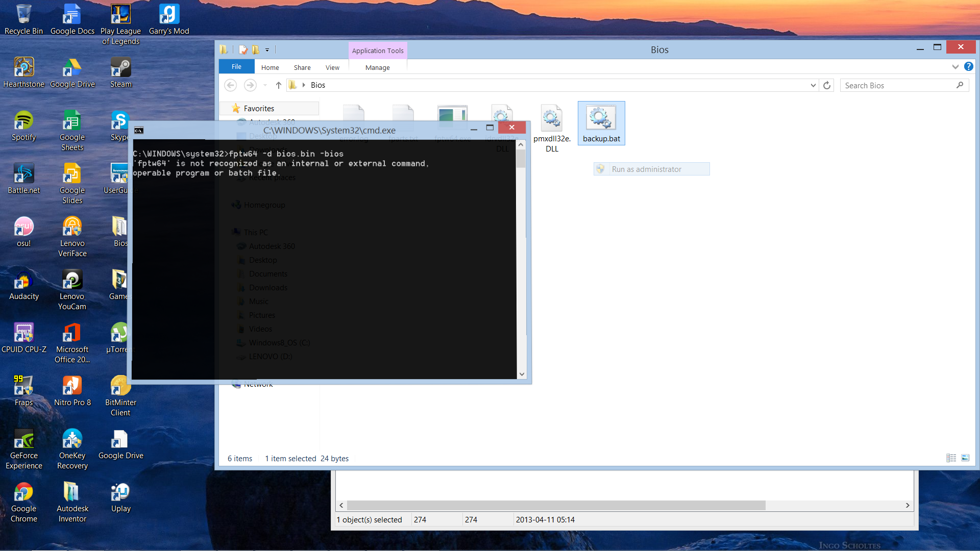Screen dimensions: 980x551
Task: Open Nitro Pro 8 desktop icon
Action: [72, 391]
